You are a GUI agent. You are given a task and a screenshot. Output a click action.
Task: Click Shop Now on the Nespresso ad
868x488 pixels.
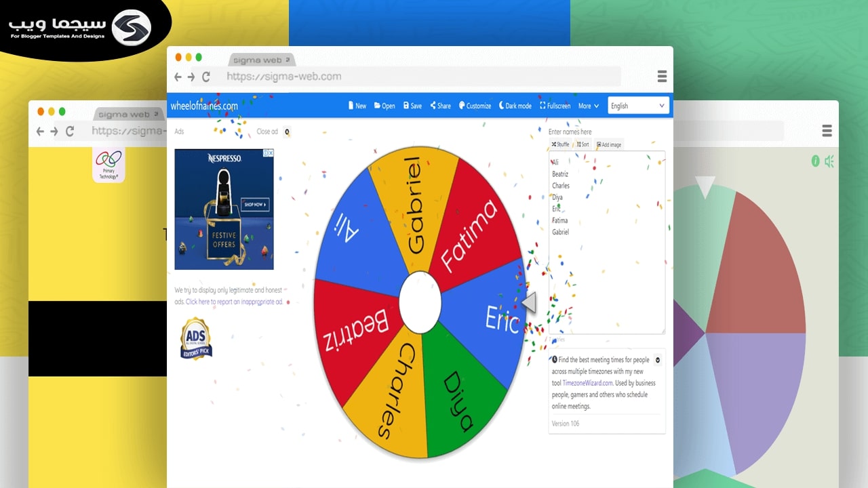256,204
